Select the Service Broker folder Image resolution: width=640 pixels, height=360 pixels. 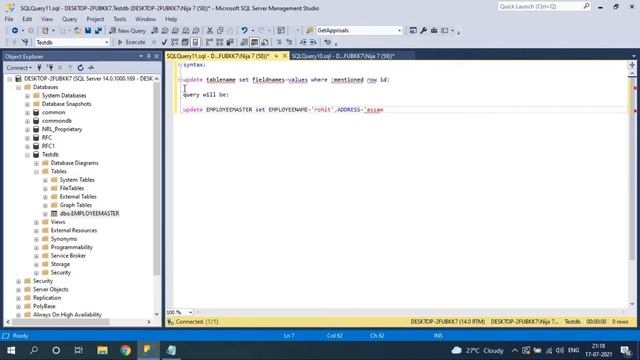pos(68,256)
